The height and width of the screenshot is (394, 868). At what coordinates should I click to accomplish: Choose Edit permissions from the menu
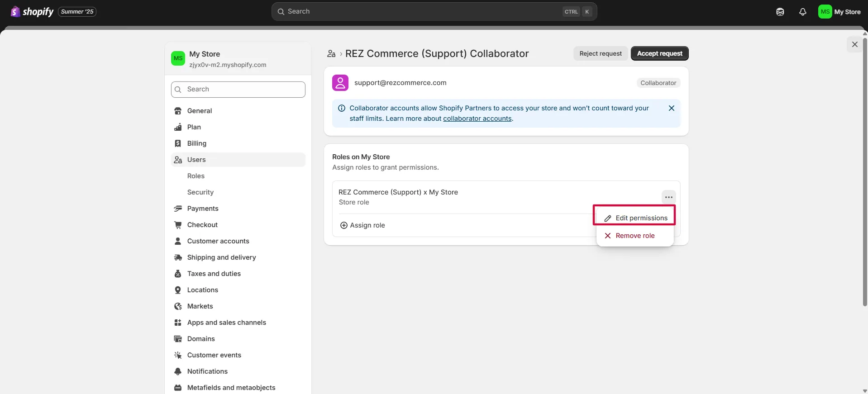point(635,218)
